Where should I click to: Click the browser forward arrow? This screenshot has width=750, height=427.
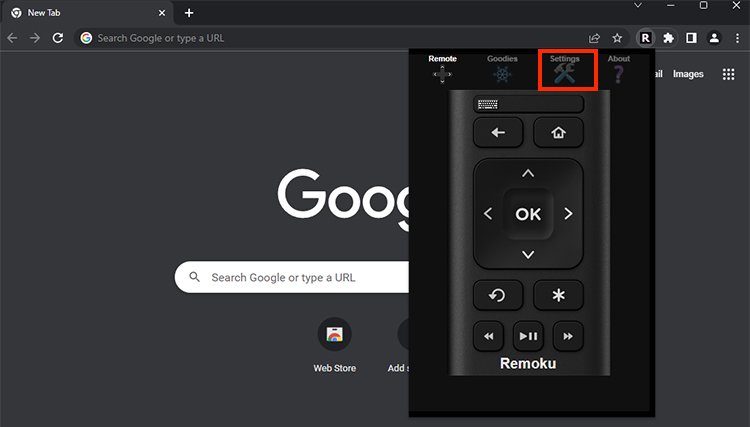point(35,38)
